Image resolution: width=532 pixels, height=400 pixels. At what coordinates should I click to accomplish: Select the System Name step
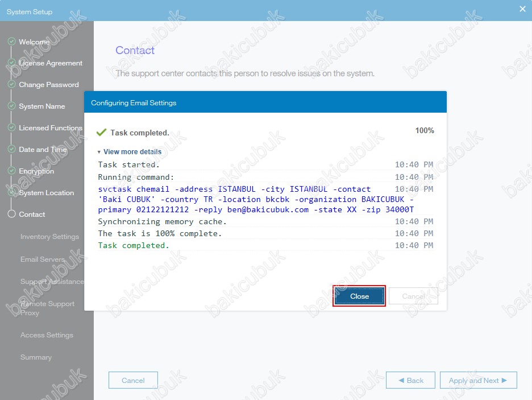pos(42,106)
